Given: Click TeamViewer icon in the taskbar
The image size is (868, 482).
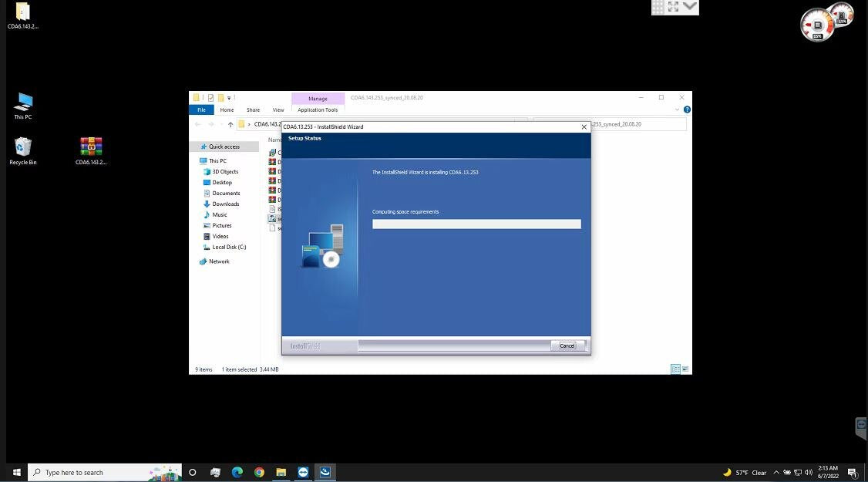Looking at the screenshot, I should [303, 472].
